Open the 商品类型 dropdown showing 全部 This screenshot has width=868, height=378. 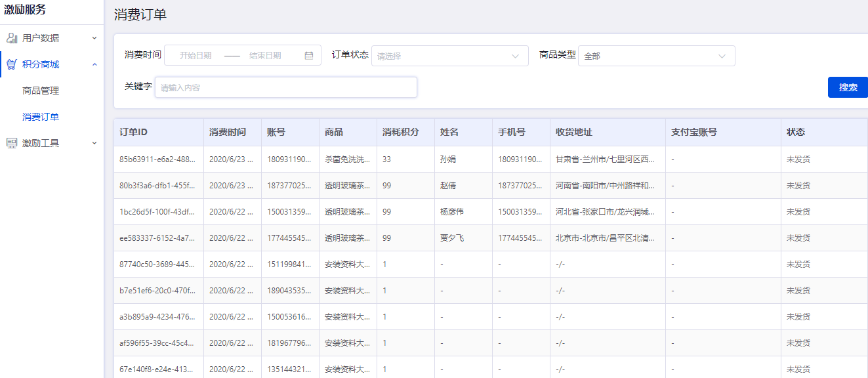(x=656, y=56)
